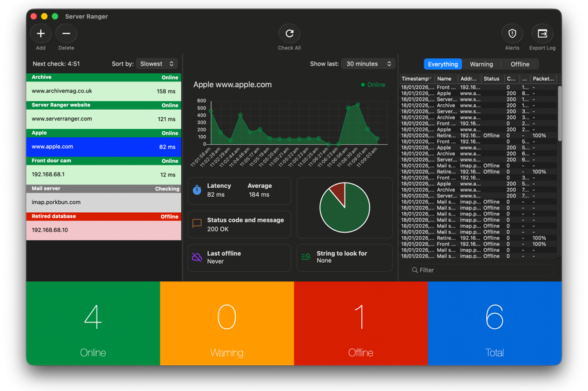Click the Delete minus icon
588x391 pixels.
click(66, 33)
